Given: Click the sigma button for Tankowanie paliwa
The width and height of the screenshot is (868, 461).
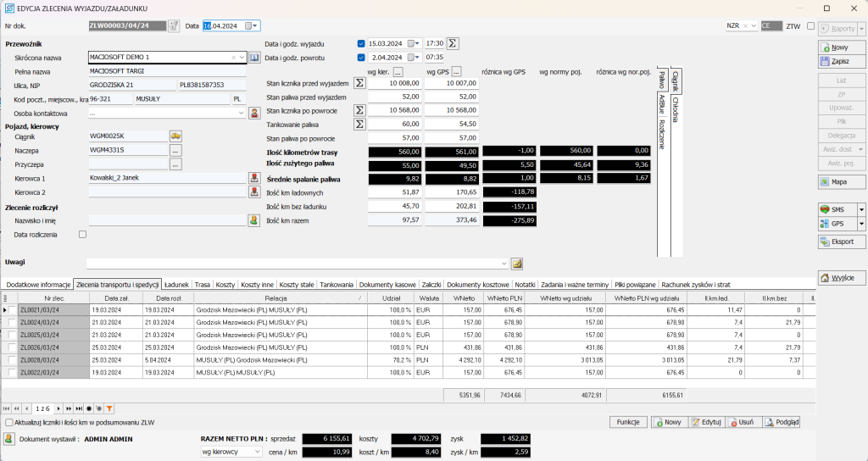Looking at the screenshot, I should click(359, 124).
